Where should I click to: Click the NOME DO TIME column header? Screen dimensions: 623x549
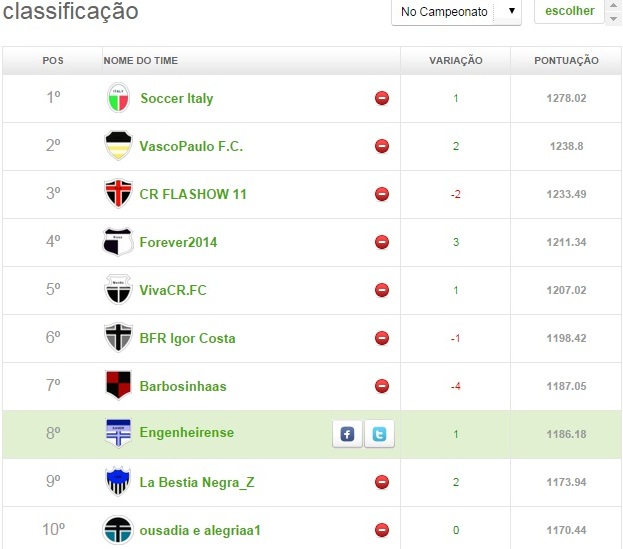pyautogui.click(x=140, y=61)
